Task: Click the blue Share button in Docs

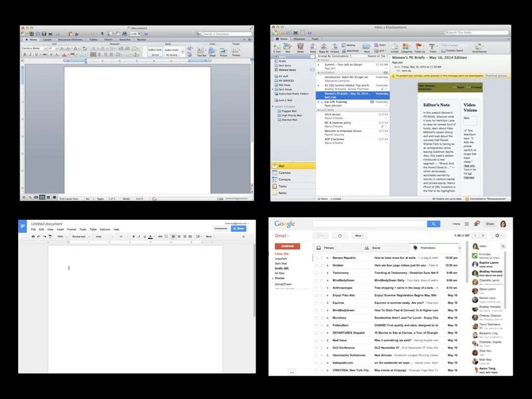Action: coord(238,229)
